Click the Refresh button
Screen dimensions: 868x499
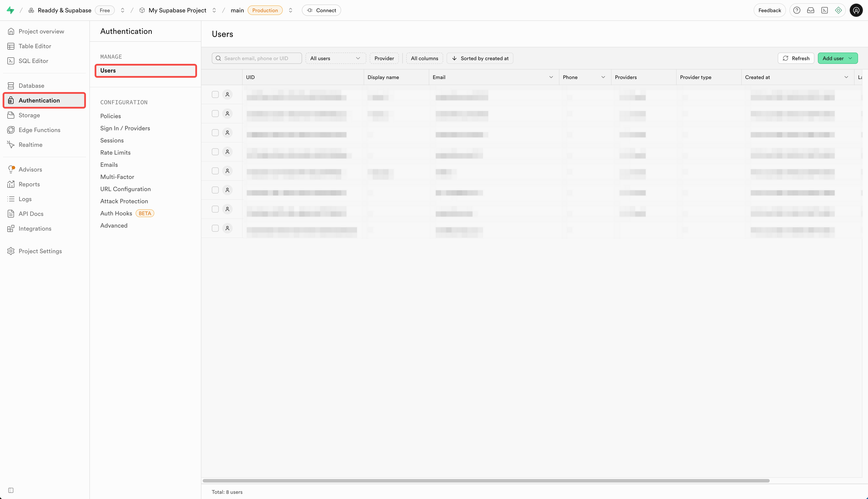pos(796,58)
